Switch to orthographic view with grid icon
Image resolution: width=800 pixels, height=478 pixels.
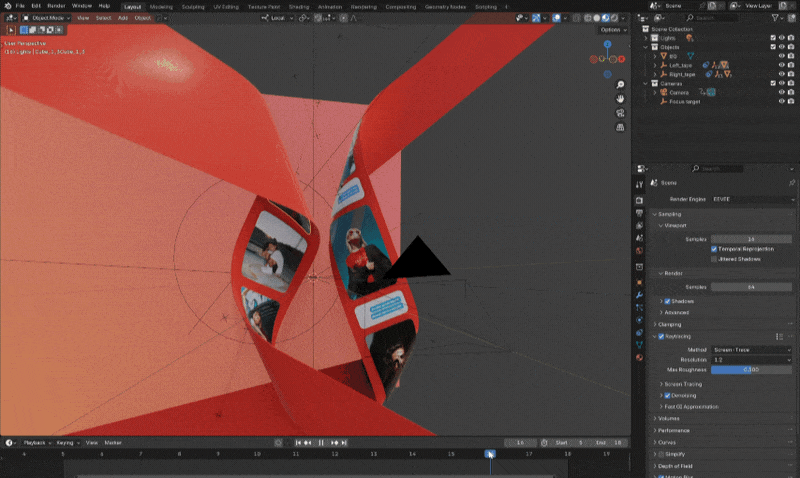(621, 127)
